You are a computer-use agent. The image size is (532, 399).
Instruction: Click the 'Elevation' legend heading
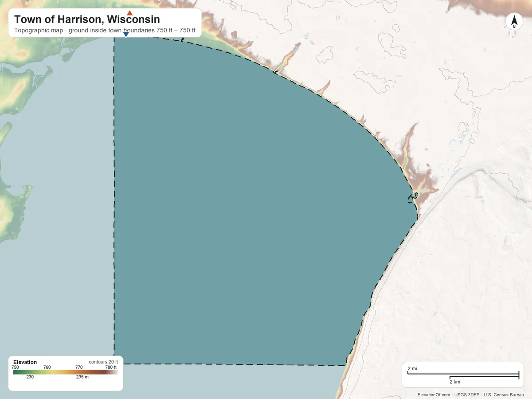[x=25, y=362]
